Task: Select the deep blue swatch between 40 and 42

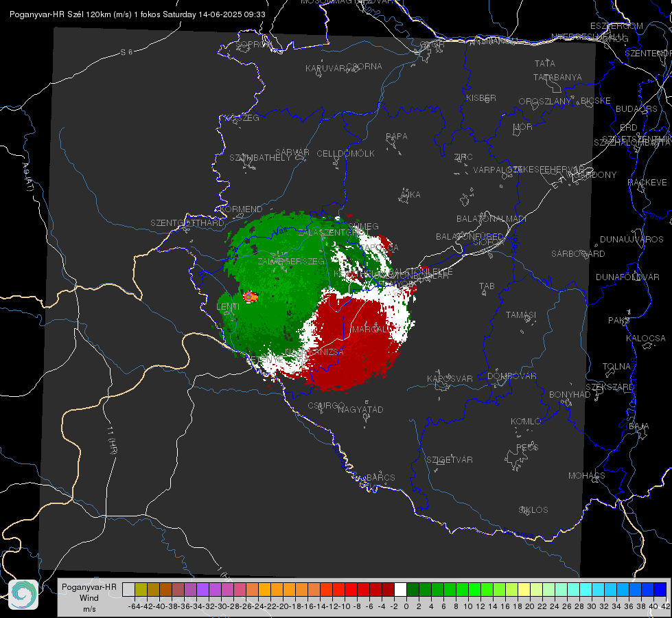Action: [660, 589]
